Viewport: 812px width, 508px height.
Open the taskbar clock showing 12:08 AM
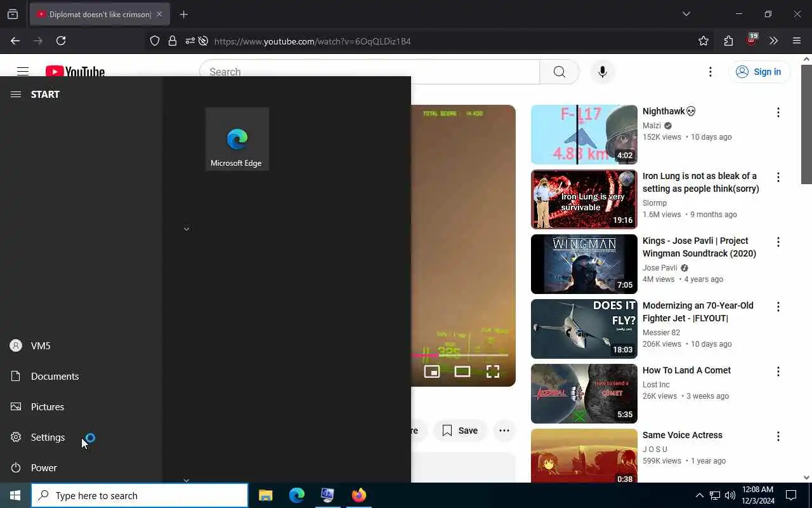tap(757, 495)
